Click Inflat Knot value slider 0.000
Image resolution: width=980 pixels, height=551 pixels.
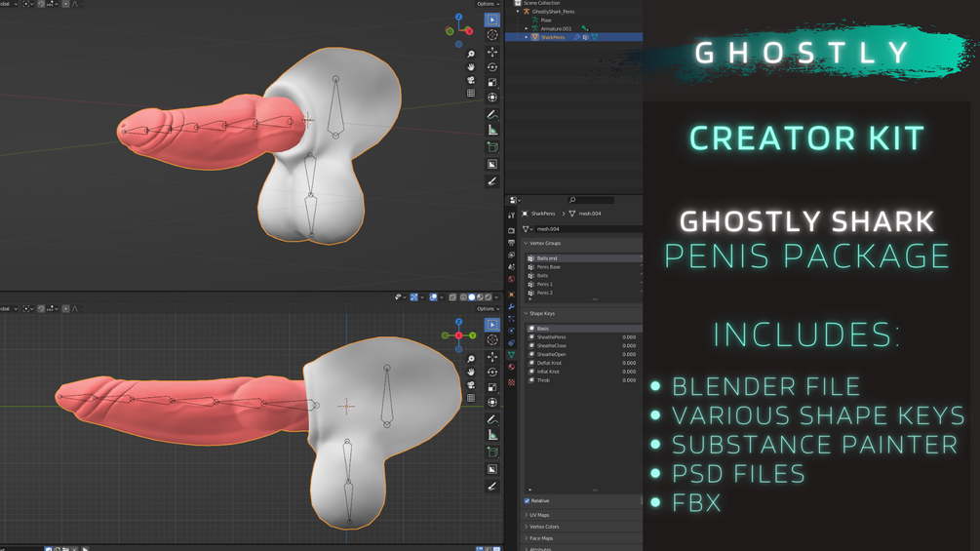coord(629,372)
